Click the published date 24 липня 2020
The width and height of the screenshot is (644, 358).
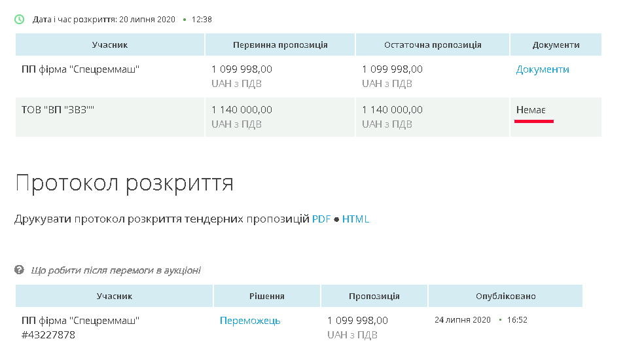pyautogui.click(x=462, y=320)
